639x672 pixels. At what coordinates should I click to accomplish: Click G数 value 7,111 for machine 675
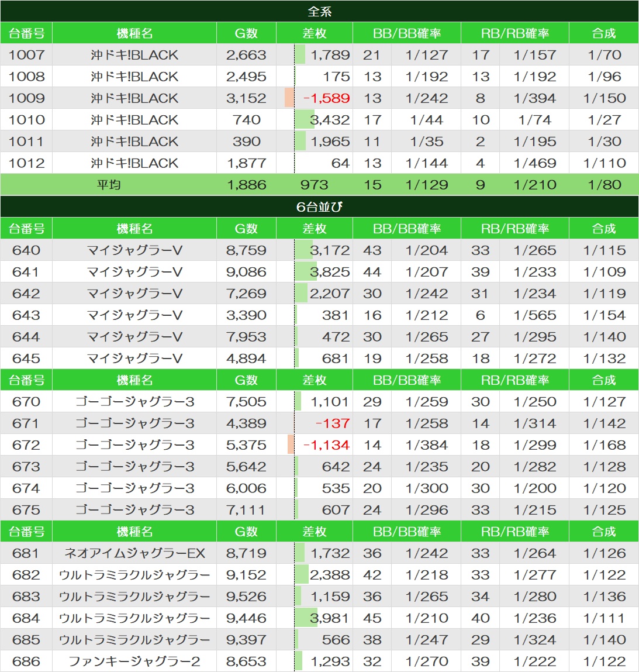click(246, 509)
